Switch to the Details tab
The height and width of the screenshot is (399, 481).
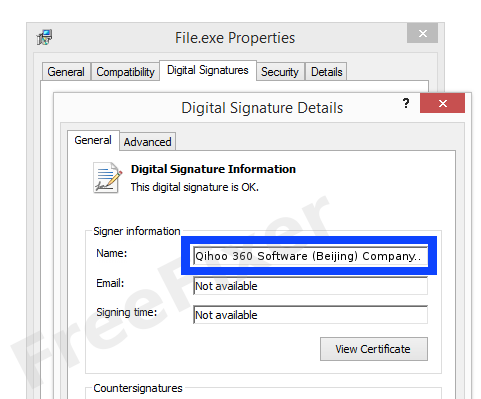[x=326, y=72]
